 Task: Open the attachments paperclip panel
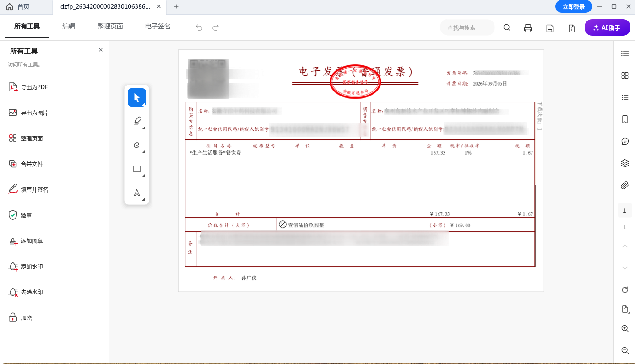tap(625, 185)
